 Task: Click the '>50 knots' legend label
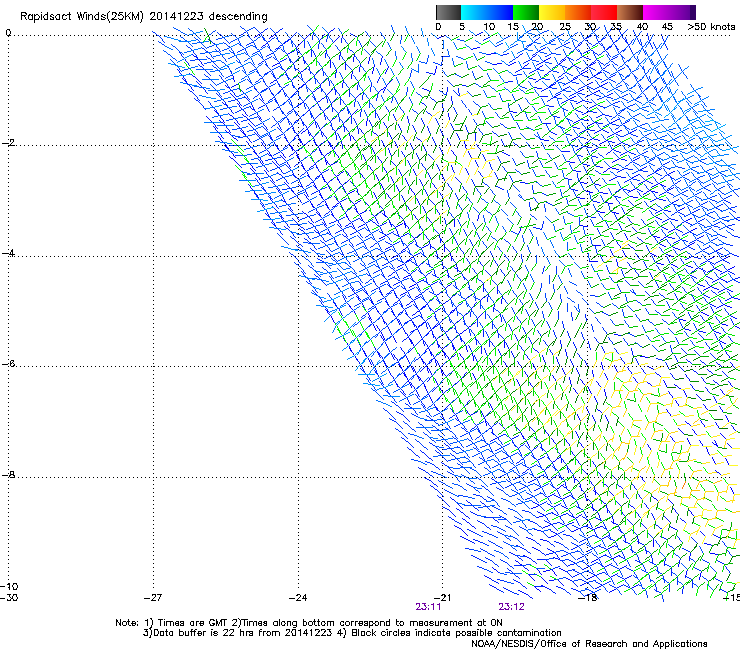click(x=711, y=27)
